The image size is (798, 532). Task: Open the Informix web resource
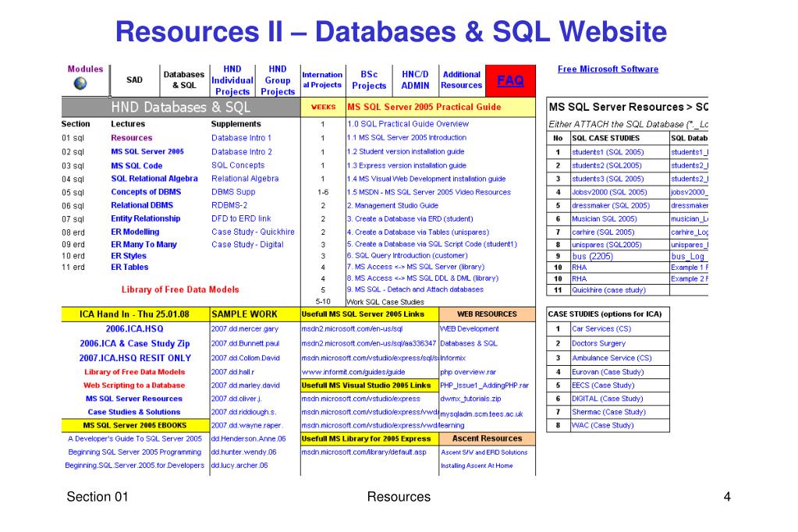point(453,358)
